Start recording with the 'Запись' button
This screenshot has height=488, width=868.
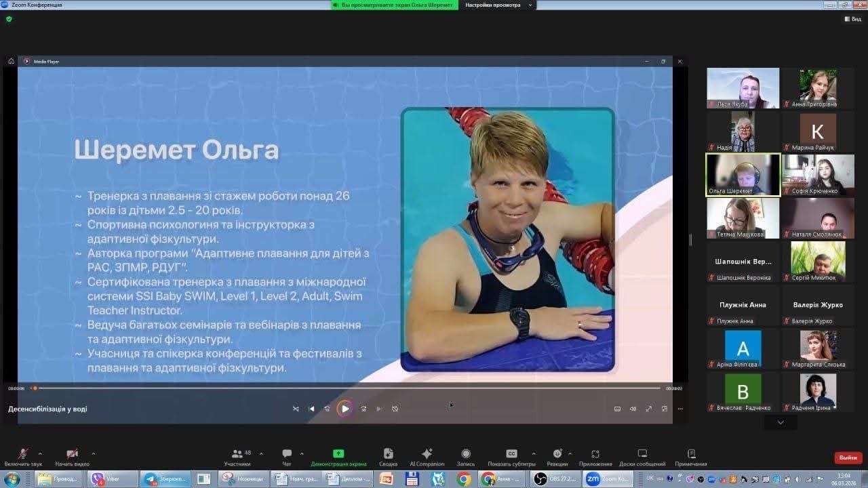click(x=466, y=455)
